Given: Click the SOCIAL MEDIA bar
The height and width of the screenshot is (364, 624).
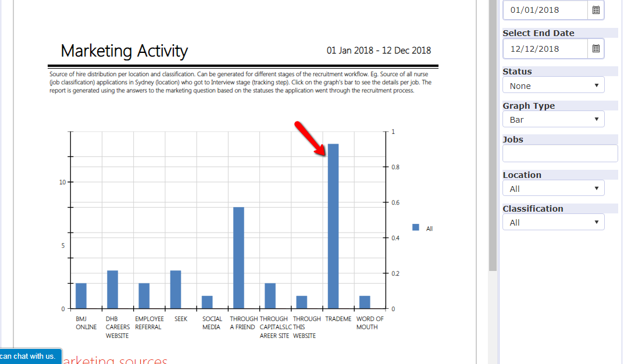Looking at the screenshot, I should 207,302.
